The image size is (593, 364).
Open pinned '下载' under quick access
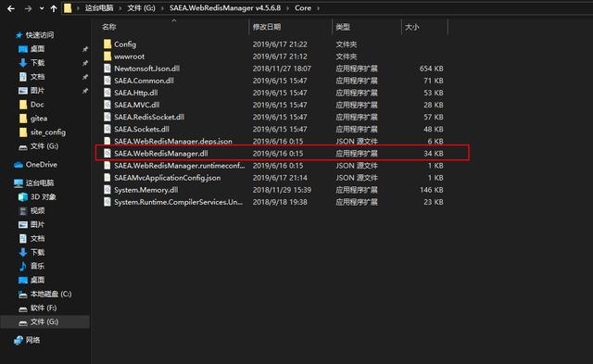[37, 63]
